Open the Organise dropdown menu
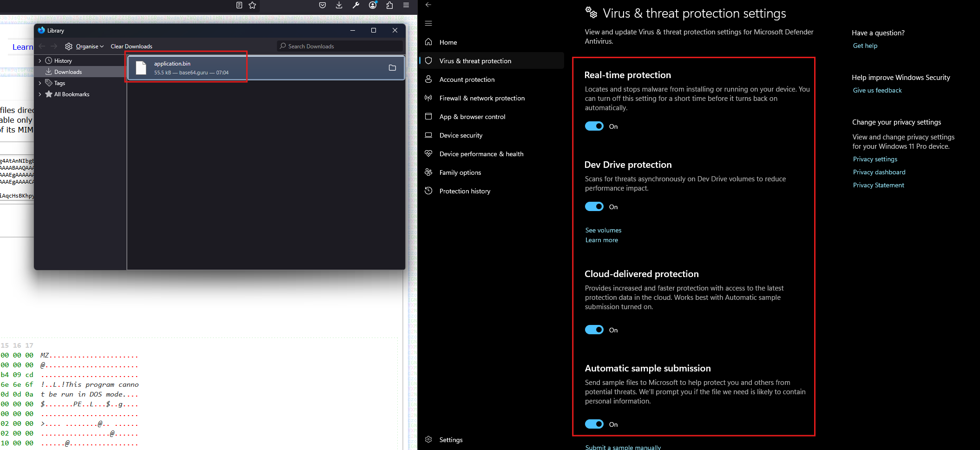The image size is (980, 450). click(x=90, y=46)
